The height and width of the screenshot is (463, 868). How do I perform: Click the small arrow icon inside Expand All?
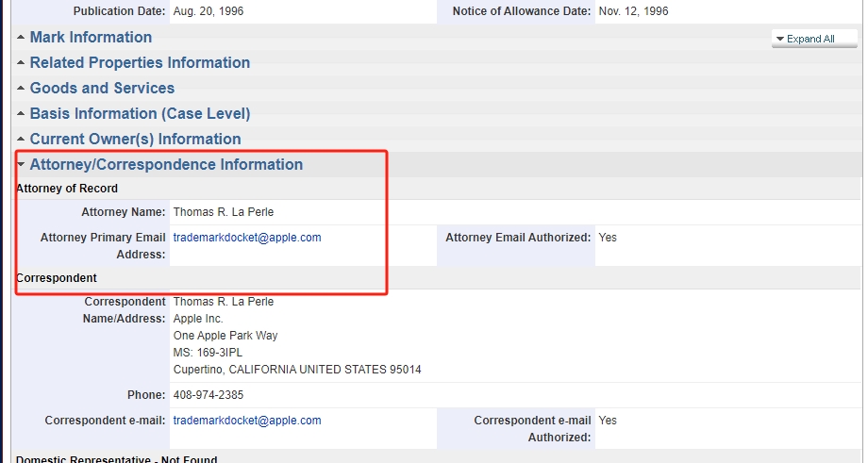coord(780,40)
